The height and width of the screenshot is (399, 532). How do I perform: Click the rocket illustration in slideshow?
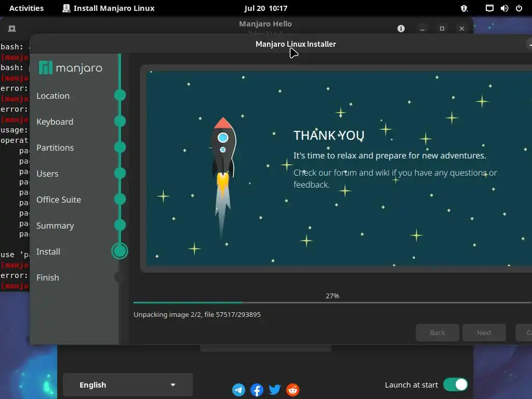tap(223, 178)
